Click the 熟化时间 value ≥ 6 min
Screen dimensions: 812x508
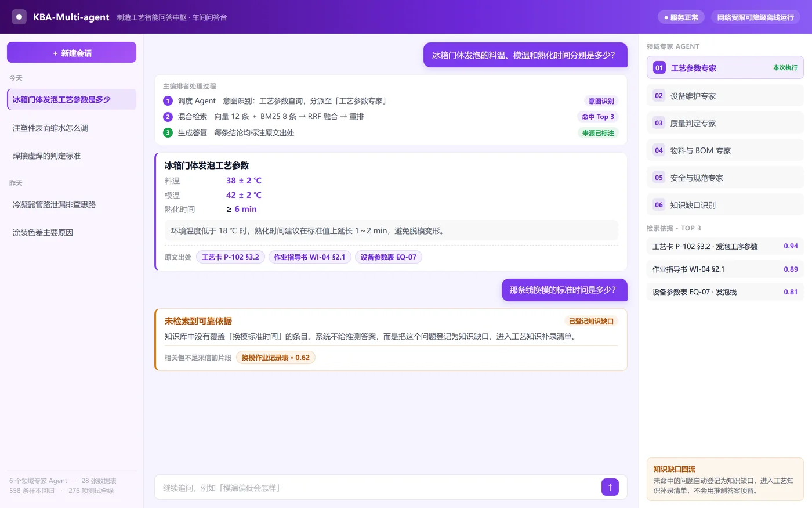coord(241,209)
